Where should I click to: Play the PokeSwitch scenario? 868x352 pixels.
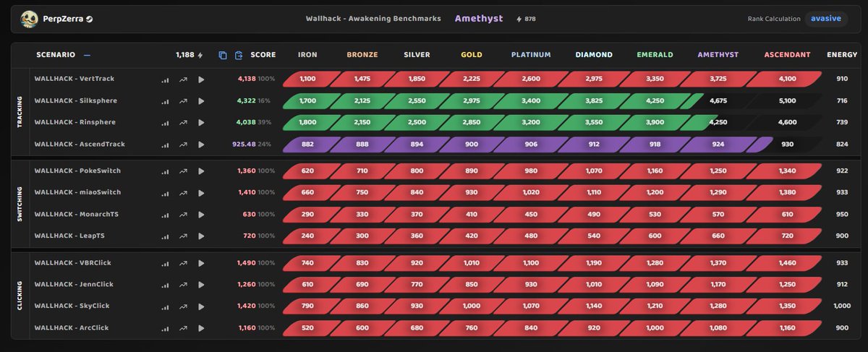coord(201,171)
